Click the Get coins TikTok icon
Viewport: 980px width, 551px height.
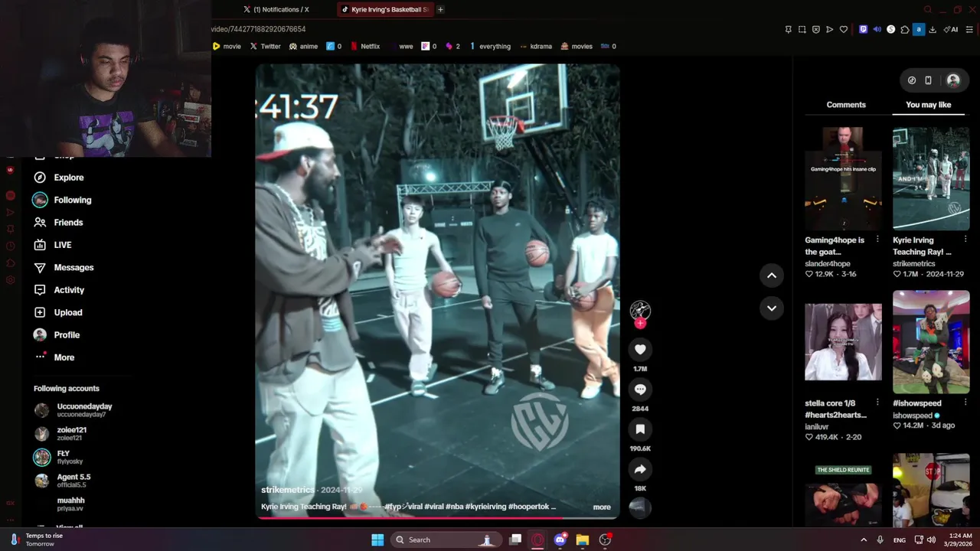click(x=912, y=80)
